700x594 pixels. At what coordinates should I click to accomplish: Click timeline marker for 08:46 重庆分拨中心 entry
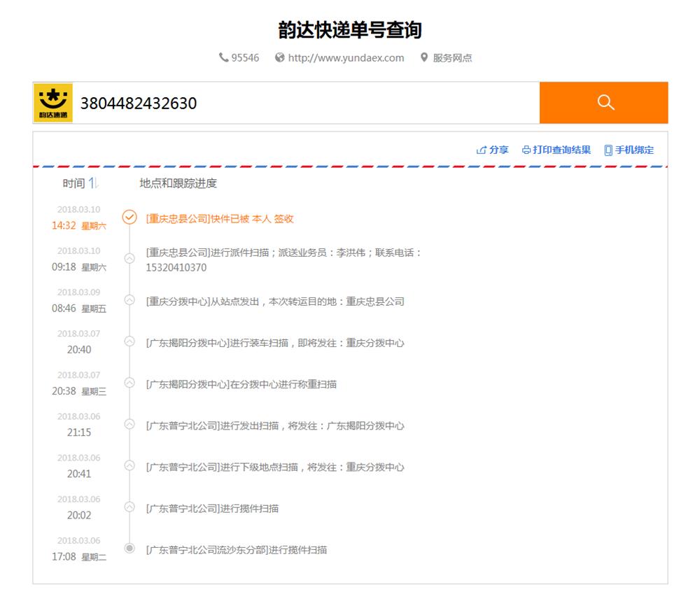tap(129, 300)
